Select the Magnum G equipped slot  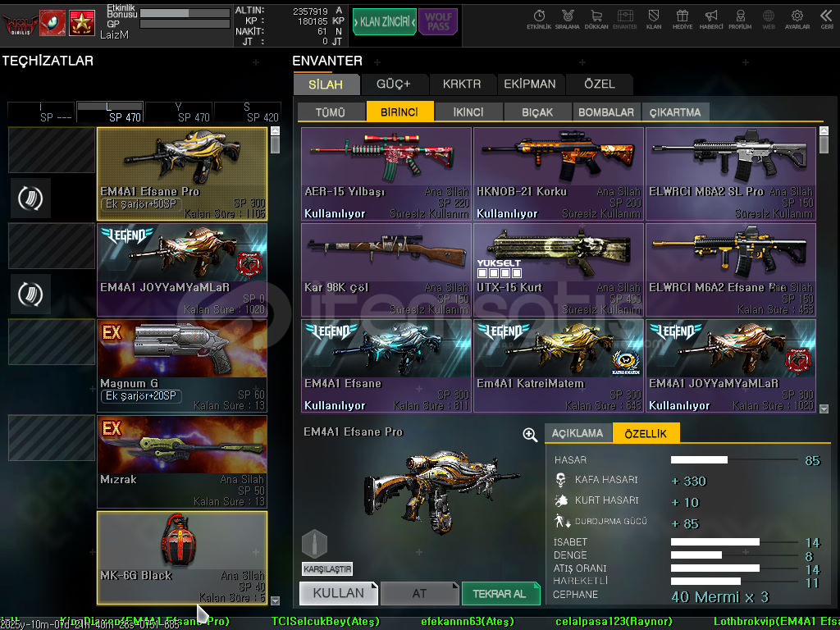point(182,365)
